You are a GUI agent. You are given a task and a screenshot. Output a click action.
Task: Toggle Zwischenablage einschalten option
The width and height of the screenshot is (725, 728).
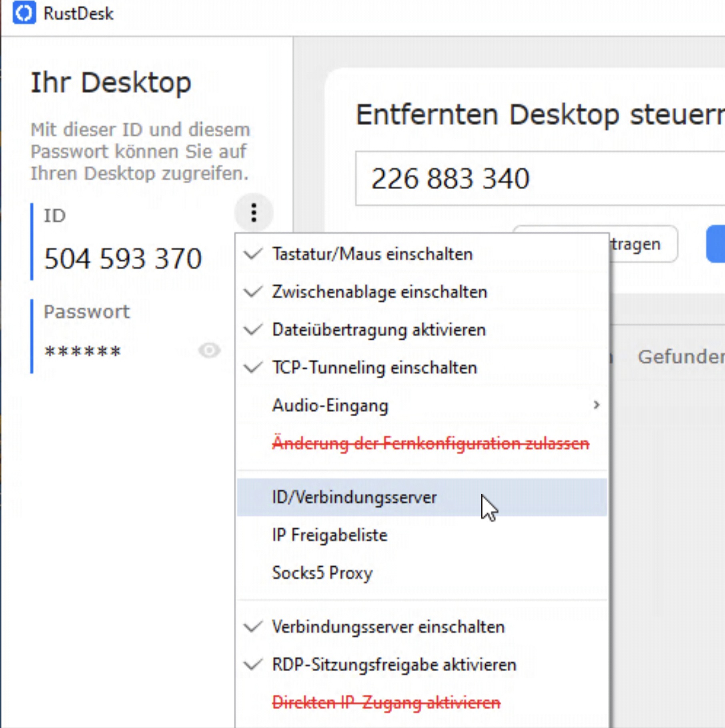point(379,292)
